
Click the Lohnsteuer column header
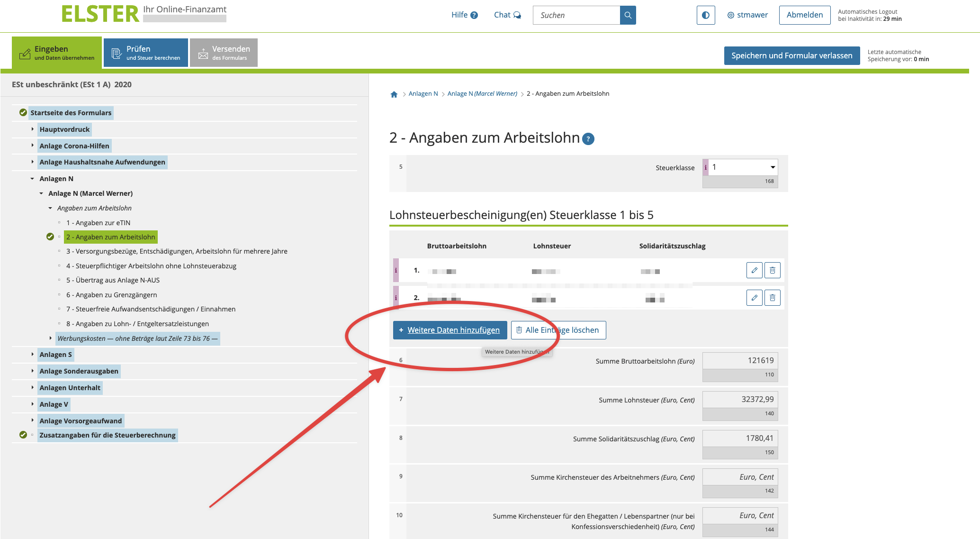tap(552, 246)
